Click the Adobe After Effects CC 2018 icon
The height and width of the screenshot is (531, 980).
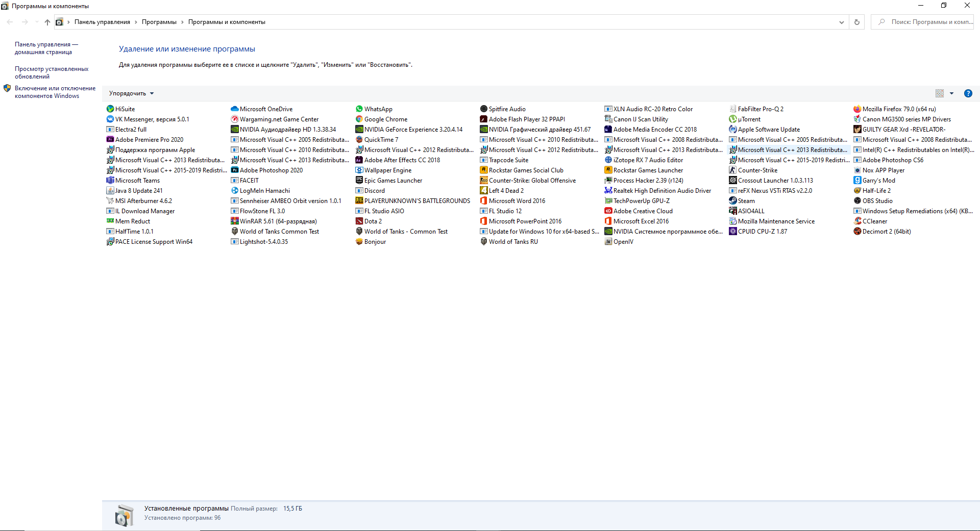359,160
